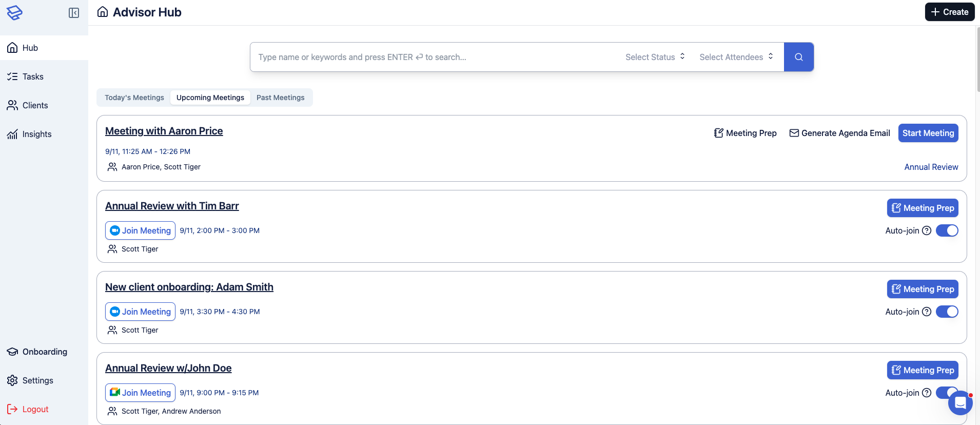Click the blue search magnifier button
Viewport: 980px width, 425px height.
click(798, 57)
